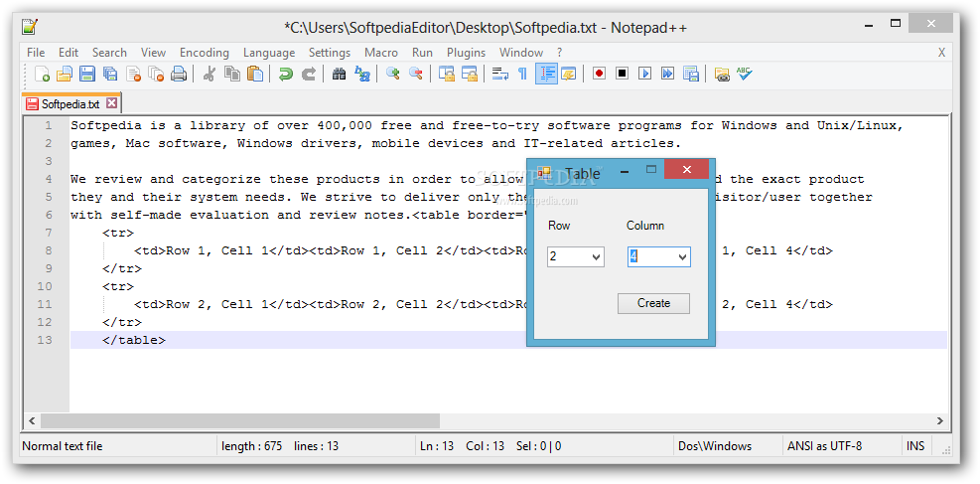Screen dimensions: 980x484
Task: Toggle synchronized horizontal scrolling icon
Action: click(x=470, y=74)
